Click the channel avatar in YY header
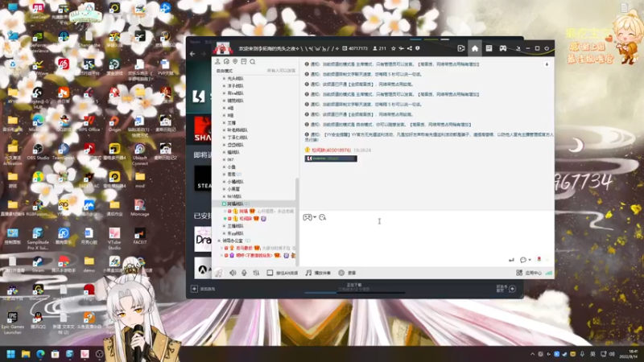The width and height of the screenshot is (644, 362). tap(222, 49)
